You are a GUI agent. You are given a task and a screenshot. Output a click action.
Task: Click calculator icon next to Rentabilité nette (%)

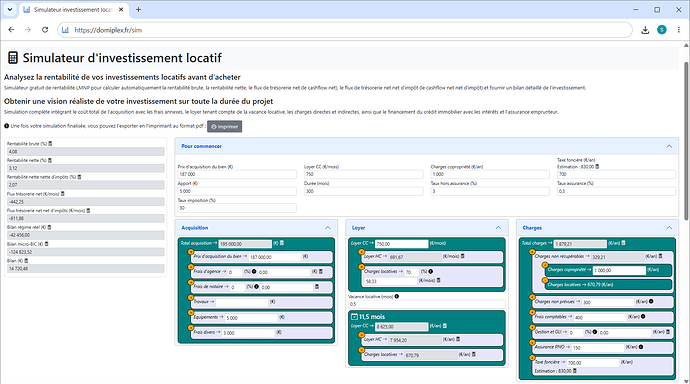click(x=50, y=160)
